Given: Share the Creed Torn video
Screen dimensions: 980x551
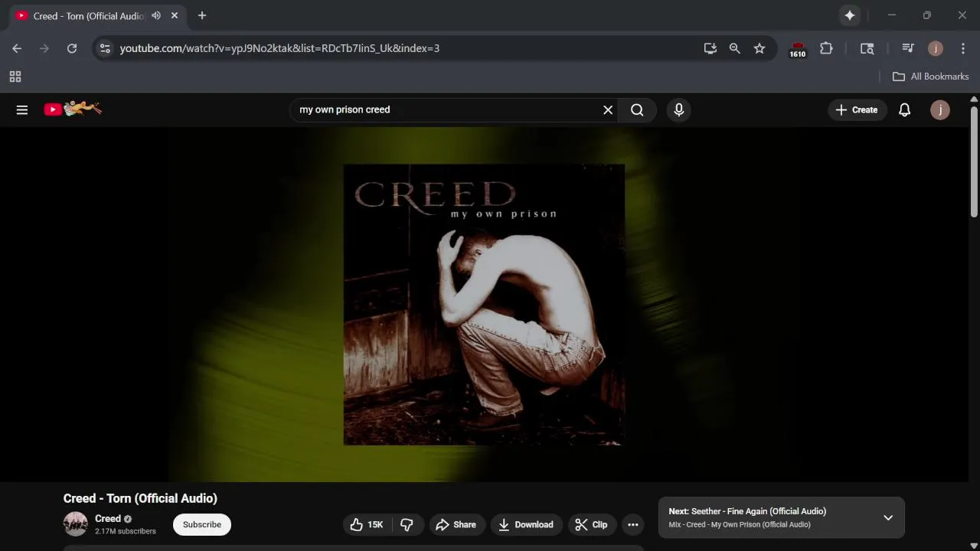Looking at the screenshot, I should point(457,524).
